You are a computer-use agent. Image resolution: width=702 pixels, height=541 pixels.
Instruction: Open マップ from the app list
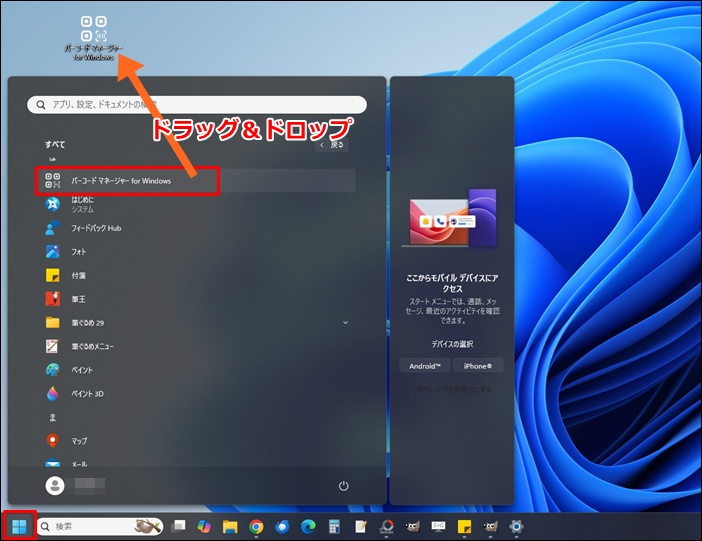click(x=196, y=441)
